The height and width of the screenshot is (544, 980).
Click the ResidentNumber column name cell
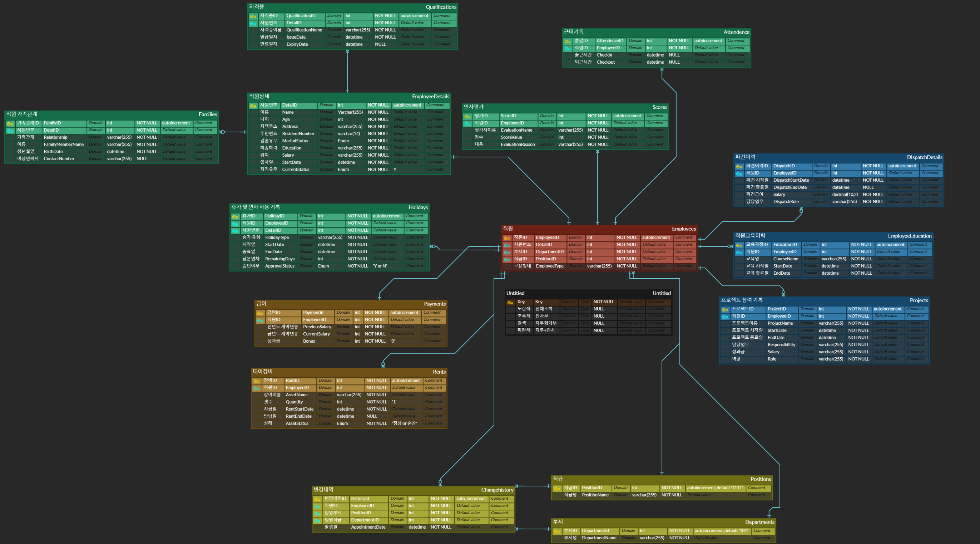click(x=298, y=134)
